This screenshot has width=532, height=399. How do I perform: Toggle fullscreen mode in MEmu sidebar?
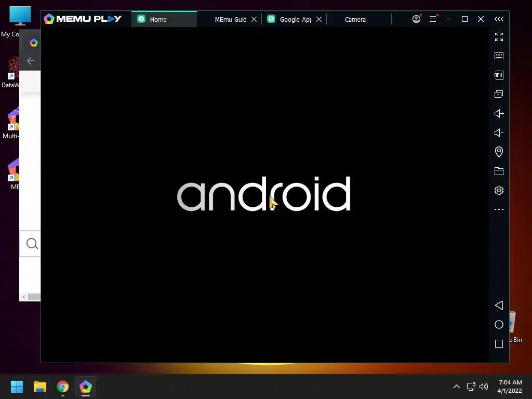499,37
